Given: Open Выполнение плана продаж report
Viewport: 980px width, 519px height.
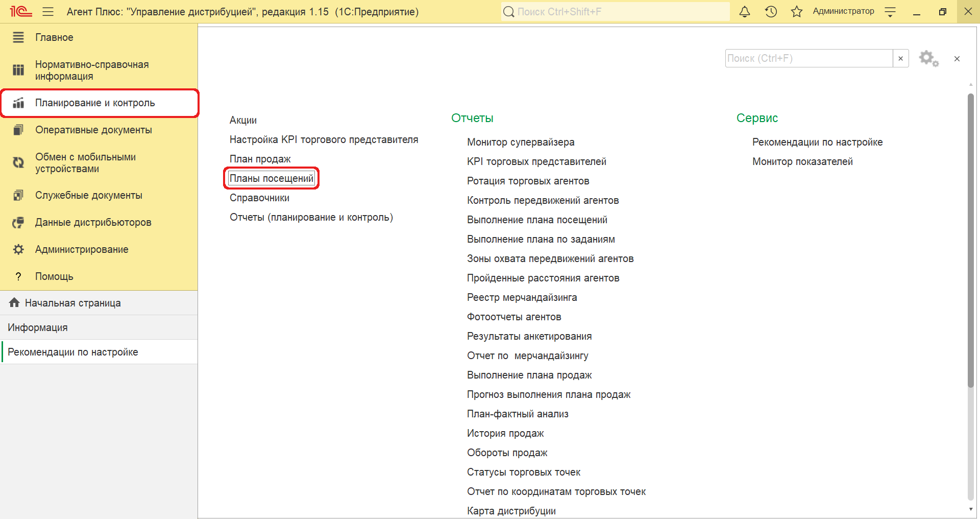Looking at the screenshot, I should tap(529, 375).
